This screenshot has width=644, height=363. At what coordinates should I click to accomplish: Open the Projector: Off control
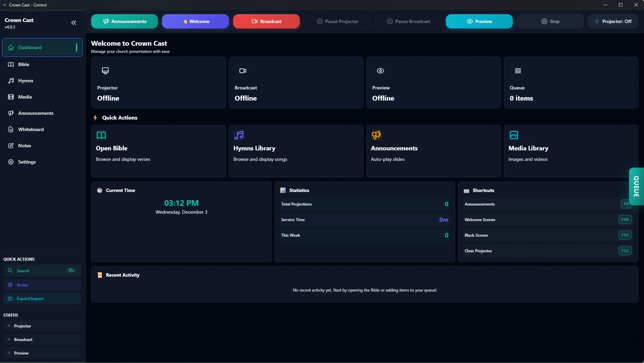pyautogui.click(x=613, y=21)
